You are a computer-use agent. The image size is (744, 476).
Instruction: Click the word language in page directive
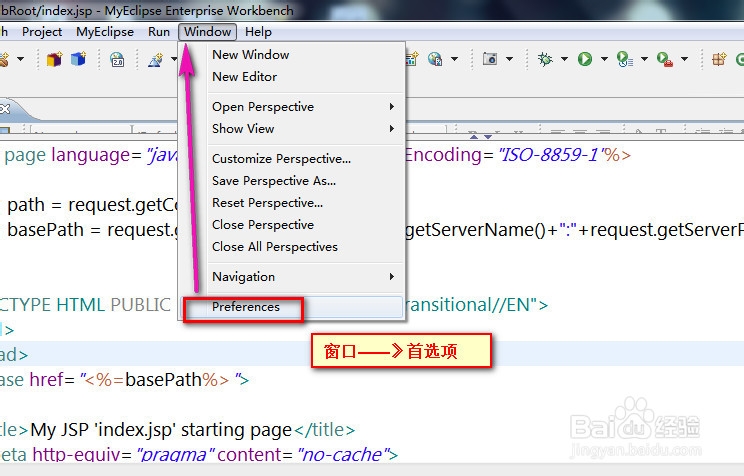point(90,155)
